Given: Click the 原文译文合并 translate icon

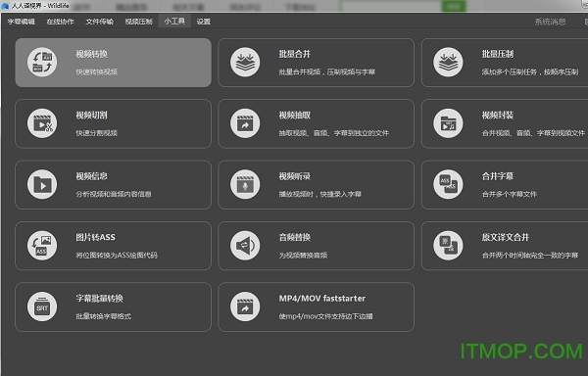Looking at the screenshot, I should point(448,246).
